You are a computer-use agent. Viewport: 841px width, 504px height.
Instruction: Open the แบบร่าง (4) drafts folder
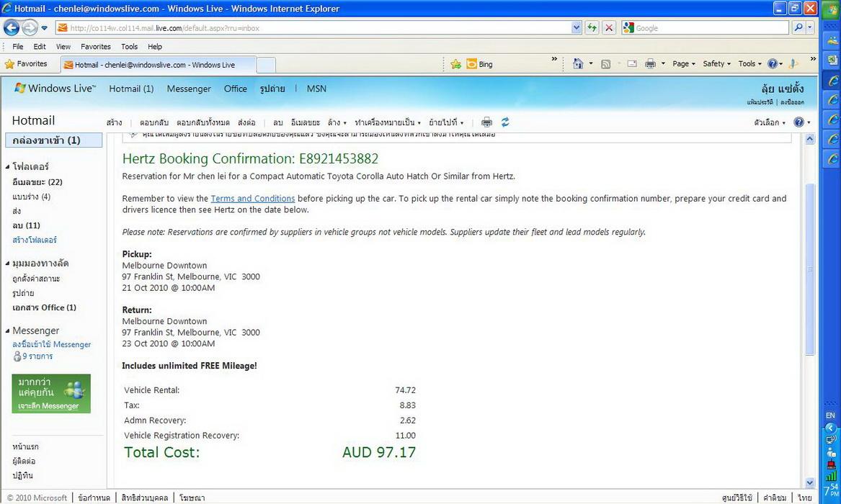tap(31, 197)
